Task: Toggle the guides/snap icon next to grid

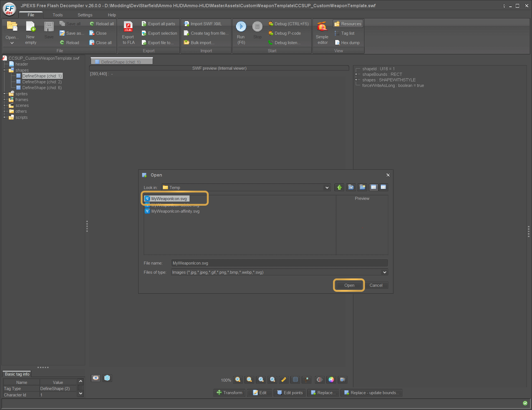Action: pyautogui.click(x=307, y=379)
